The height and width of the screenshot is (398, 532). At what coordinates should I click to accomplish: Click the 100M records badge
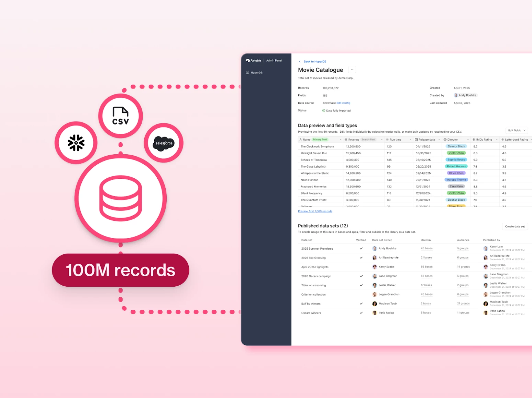click(x=121, y=270)
